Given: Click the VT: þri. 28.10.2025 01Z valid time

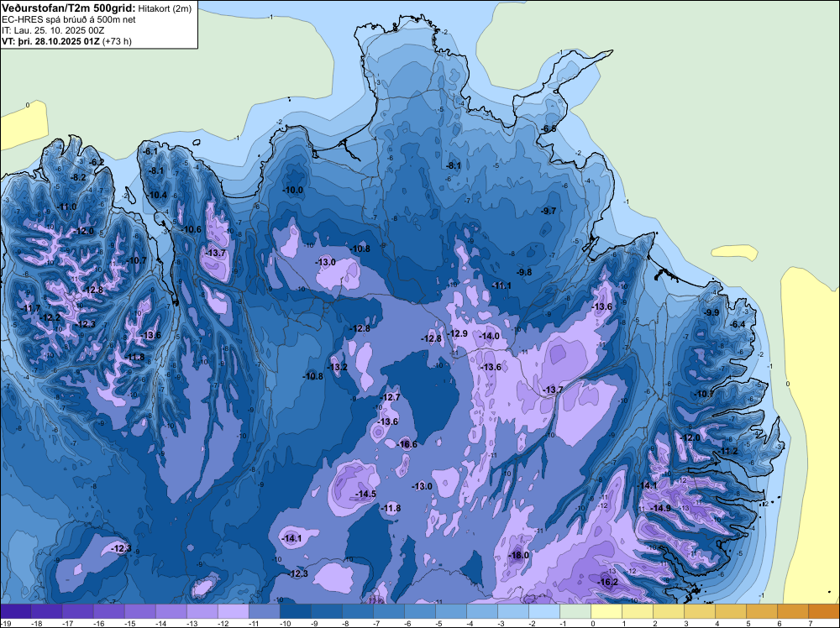Looking at the screenshot, I should tap(50, 40).
